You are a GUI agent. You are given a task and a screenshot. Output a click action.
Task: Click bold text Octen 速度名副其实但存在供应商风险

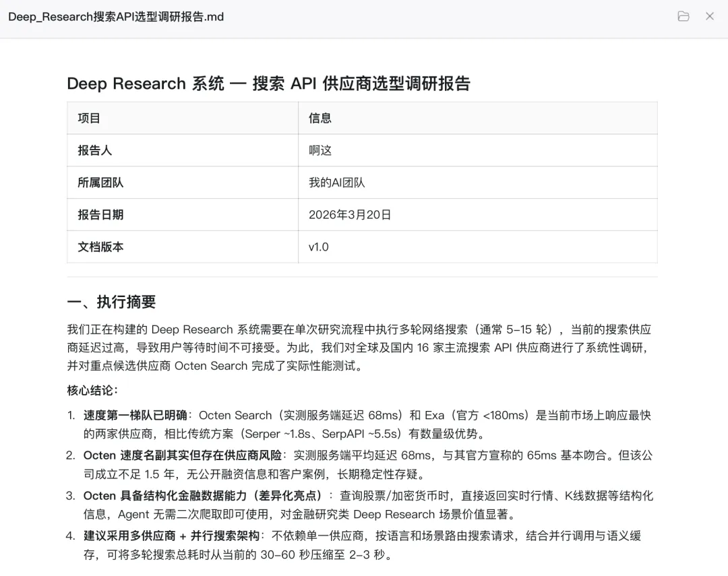pos(183,455)
